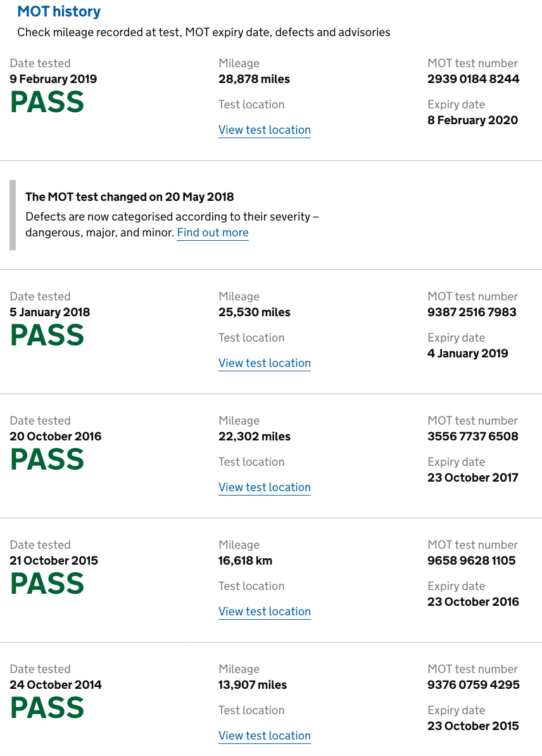542x756 pixels.
Task: Select the PASS result dated 20 October 2016
Action: coord(47,460)
